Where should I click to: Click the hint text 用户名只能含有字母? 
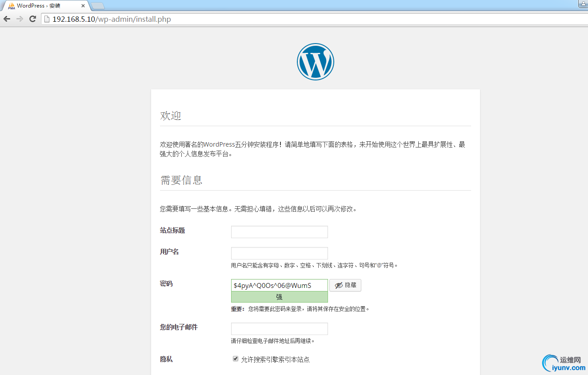[314, 265]
